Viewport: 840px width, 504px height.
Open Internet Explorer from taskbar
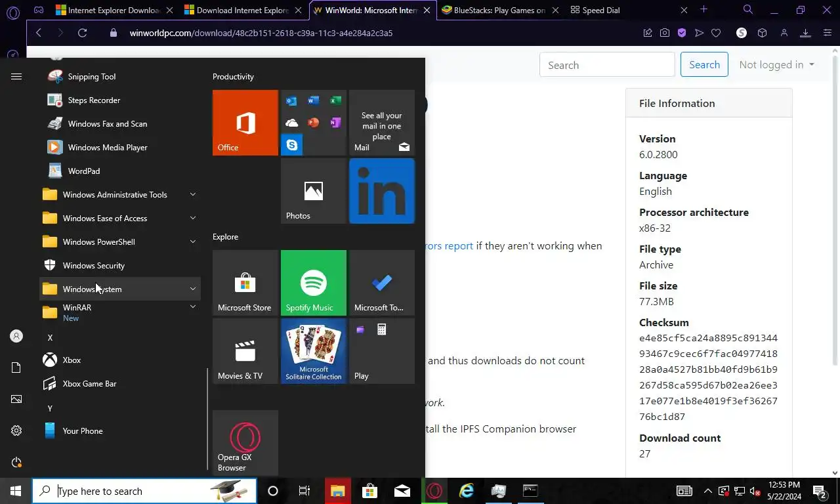click(x=467, y=491)
